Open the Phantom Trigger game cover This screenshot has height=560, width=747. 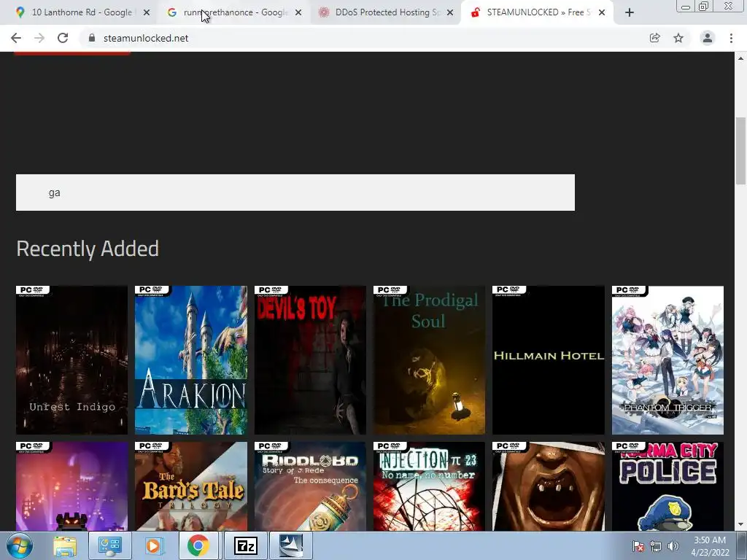click(667, 360)
